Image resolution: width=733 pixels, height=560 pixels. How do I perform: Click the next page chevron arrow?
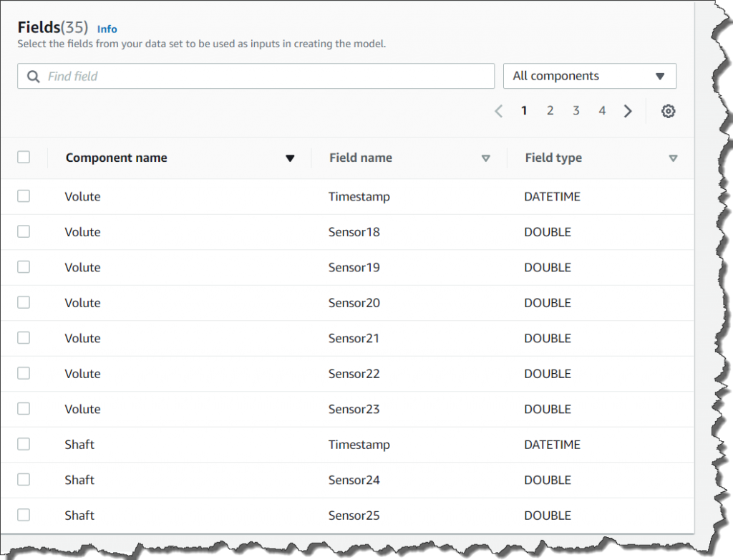[x=628, y=111]
